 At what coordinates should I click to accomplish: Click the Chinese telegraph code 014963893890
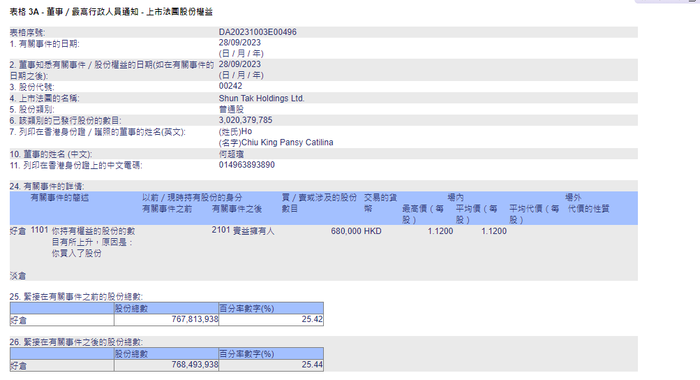(x=247, y=165)
